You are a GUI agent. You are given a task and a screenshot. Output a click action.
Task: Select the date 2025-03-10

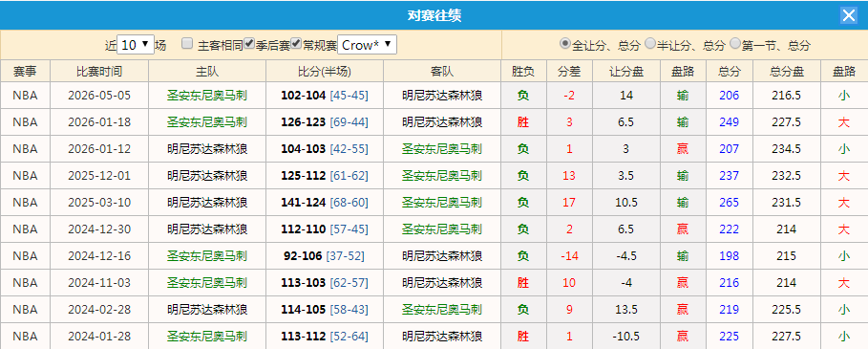point(99,202)
